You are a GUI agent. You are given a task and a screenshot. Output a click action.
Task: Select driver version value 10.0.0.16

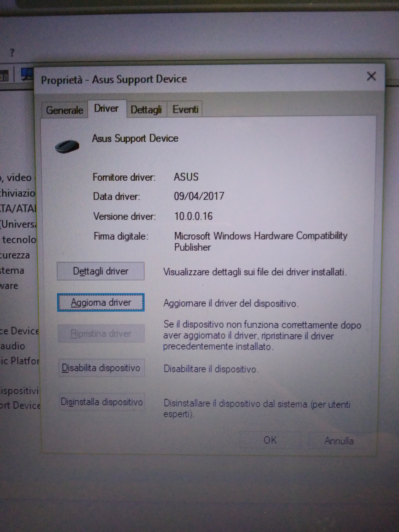click(193, 216)
